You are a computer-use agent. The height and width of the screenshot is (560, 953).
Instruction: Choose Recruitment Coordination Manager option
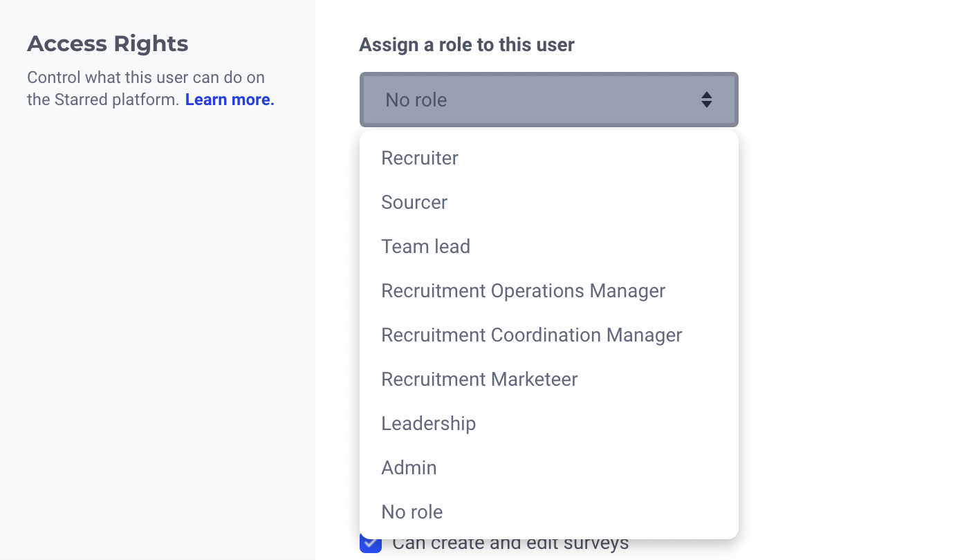point(531,335)
